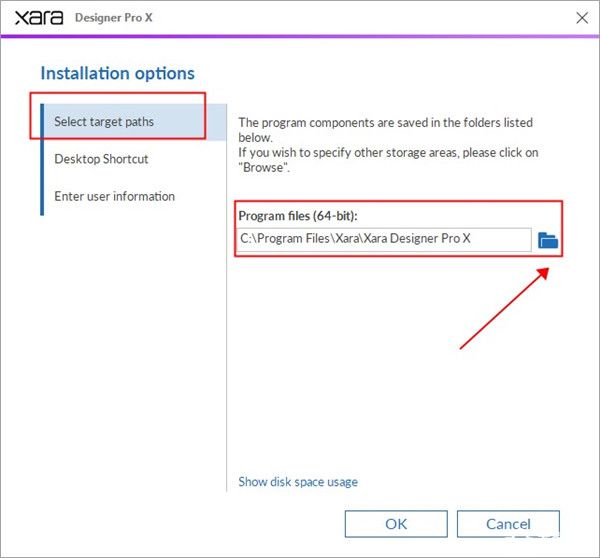Click the 'Program files (64-bit):' label
The height and width of the screenshot is (558, 600).
298,216
